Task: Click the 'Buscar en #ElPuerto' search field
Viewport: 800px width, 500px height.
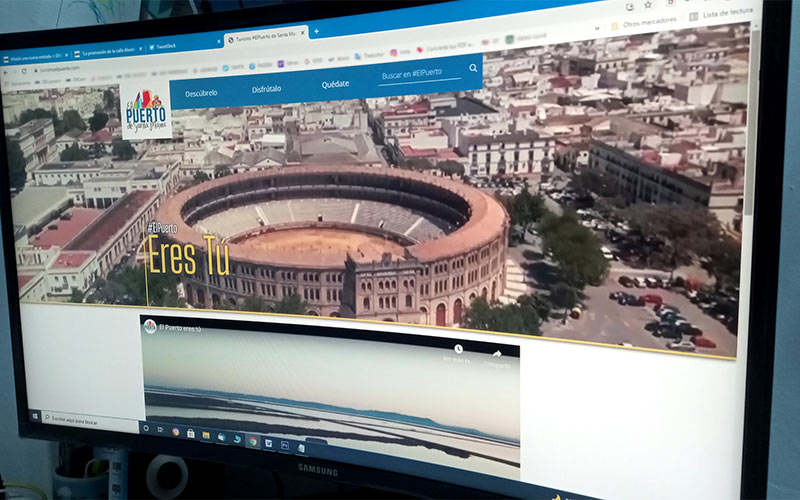Action: pos(419,74)
